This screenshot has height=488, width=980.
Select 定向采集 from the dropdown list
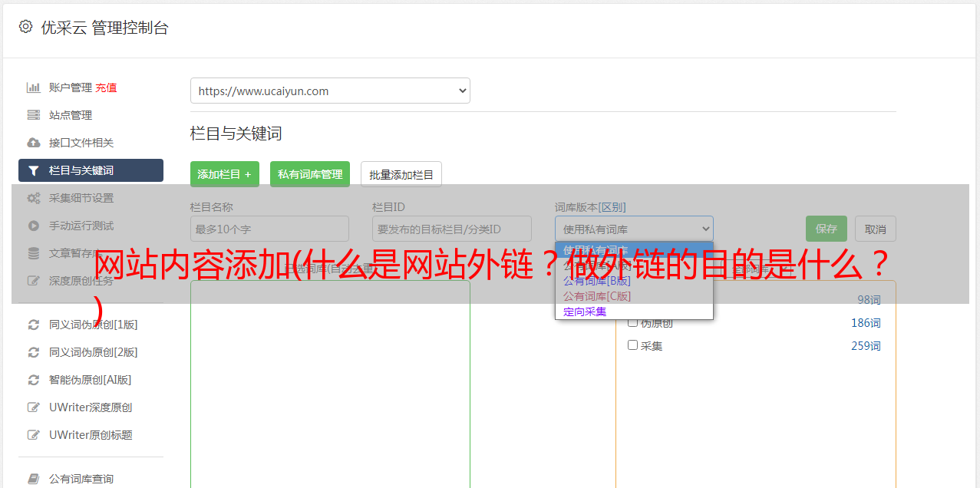[585, 312]
